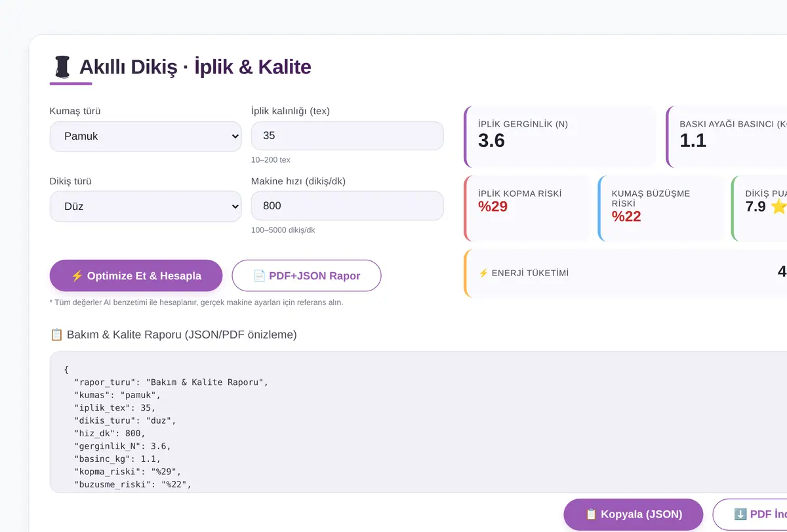Click the hint text "100–5000 dikiş/dk"
Viewport: 787px width, 532px height.
(283, 230)
